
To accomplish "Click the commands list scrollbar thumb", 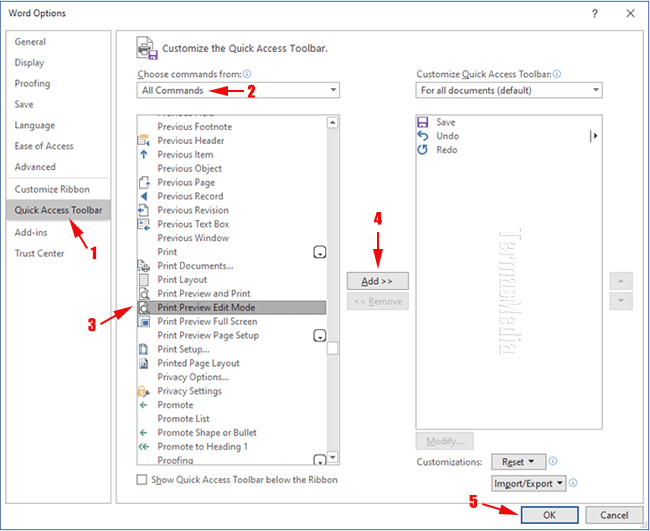I will [x=332, y=348].
